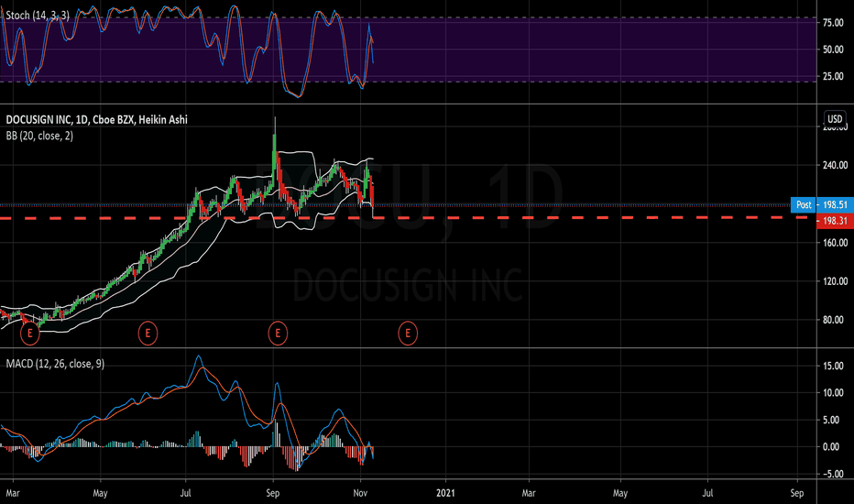The height and width of the screenshot is (504, 854).
Task: Click the Nov label on time axis
Action: pyautogui.click(x=360, y=493)
